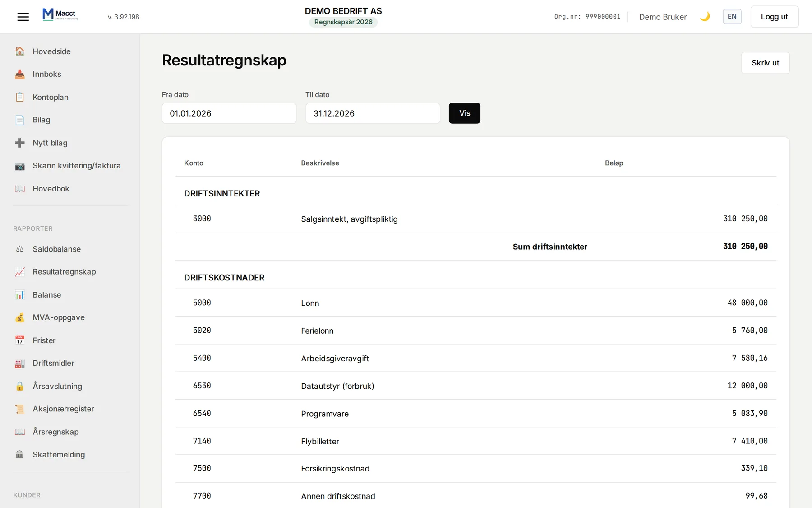
Task: Click Ferielonn description
Action: [x=317, y=331]
